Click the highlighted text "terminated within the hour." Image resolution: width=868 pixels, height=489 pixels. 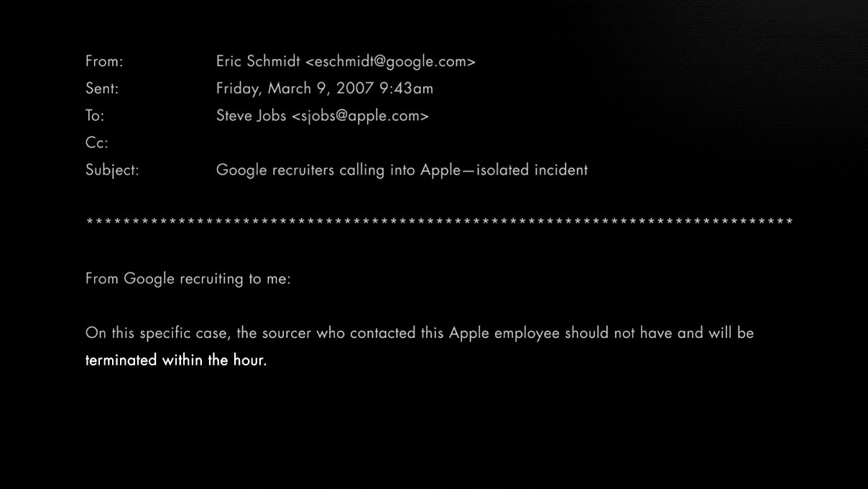click(176, 360)
